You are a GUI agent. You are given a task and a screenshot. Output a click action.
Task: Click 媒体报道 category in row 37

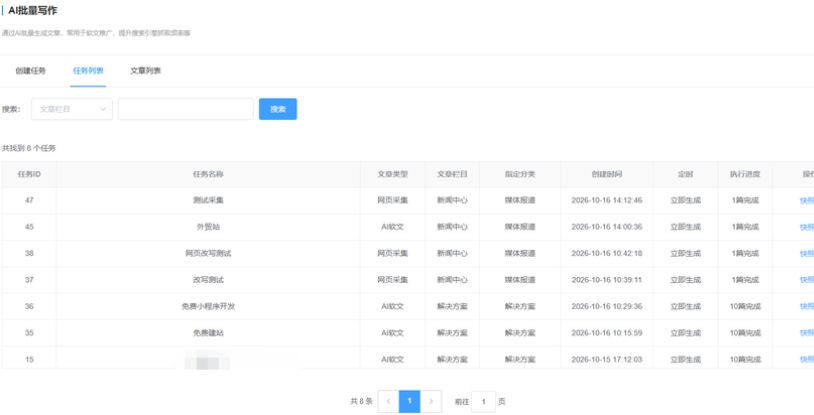click(x=520, y=279)
